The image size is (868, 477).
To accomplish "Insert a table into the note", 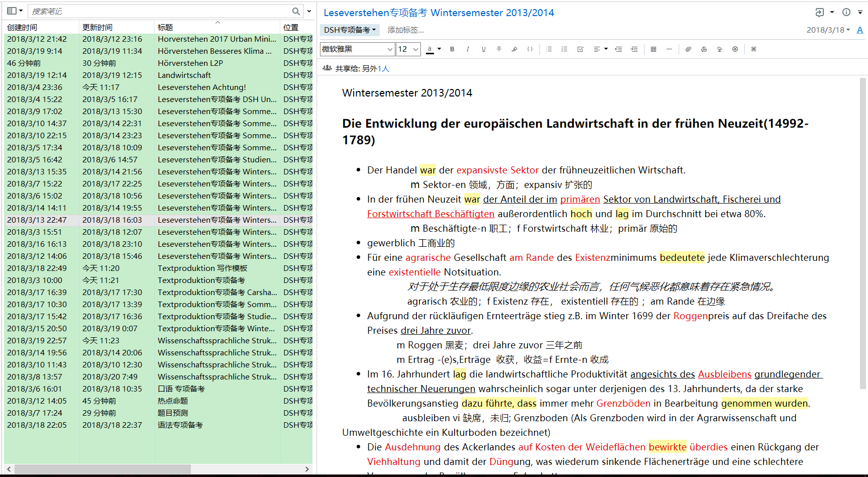I will click(x=654, y=49).
